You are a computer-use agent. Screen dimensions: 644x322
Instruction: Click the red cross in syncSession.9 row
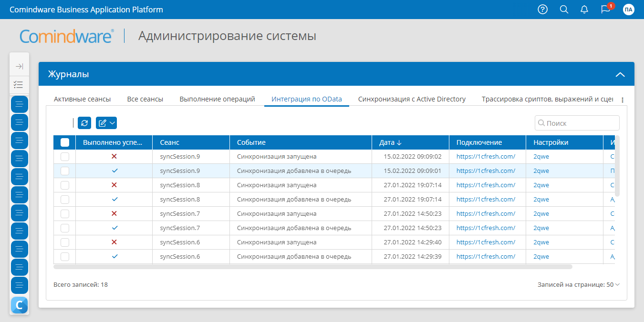point(114,156)
